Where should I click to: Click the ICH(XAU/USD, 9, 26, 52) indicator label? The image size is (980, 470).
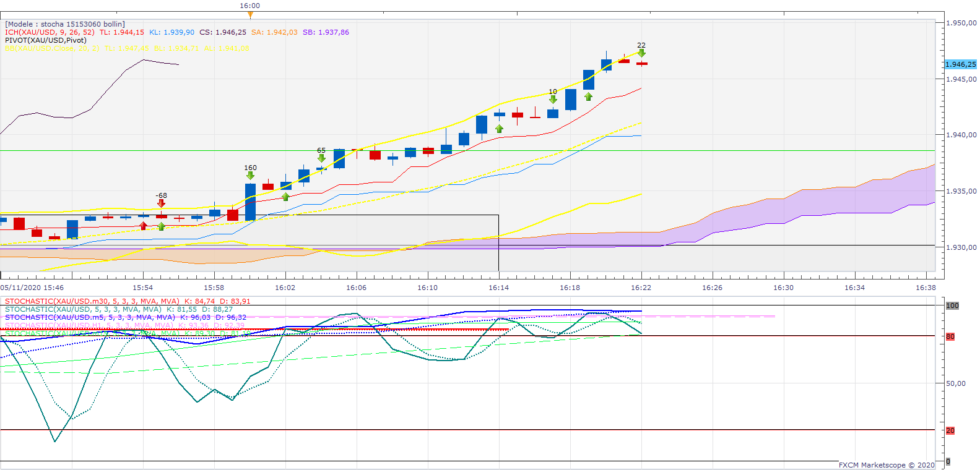tap(50, 32)
